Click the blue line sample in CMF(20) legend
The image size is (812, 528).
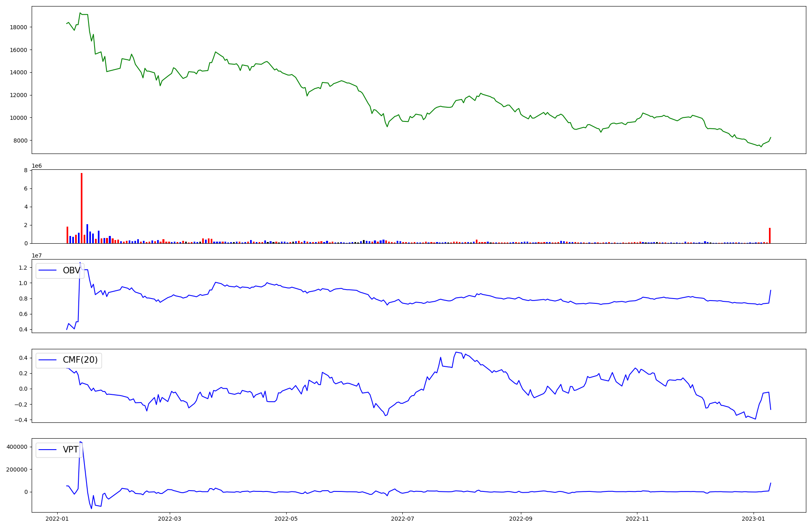(x=48, y=360)
